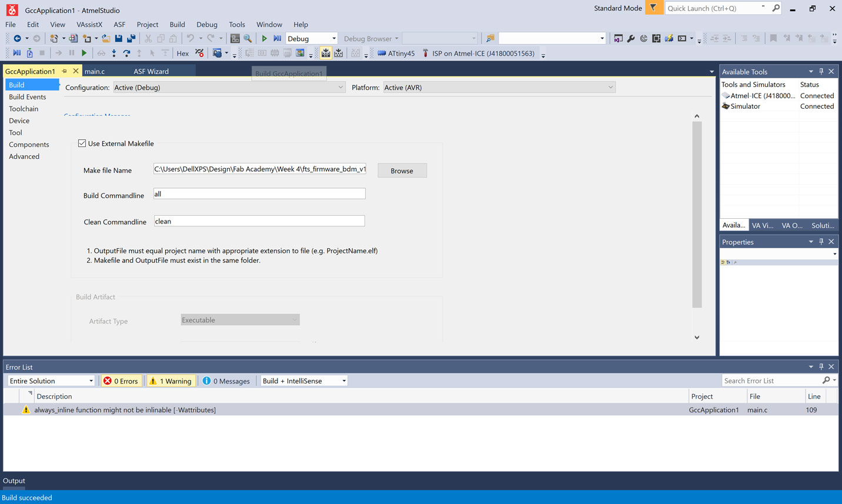842x504 pixels.
Task: Switch to the main.c tab
Action: (95, 71)
